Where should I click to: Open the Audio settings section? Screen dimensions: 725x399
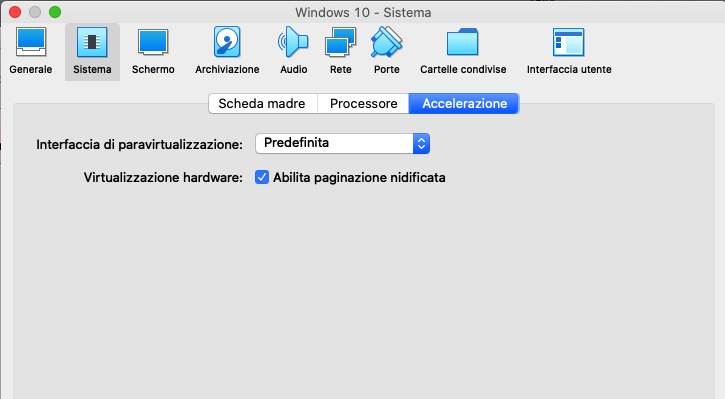(x=294, y=51)
